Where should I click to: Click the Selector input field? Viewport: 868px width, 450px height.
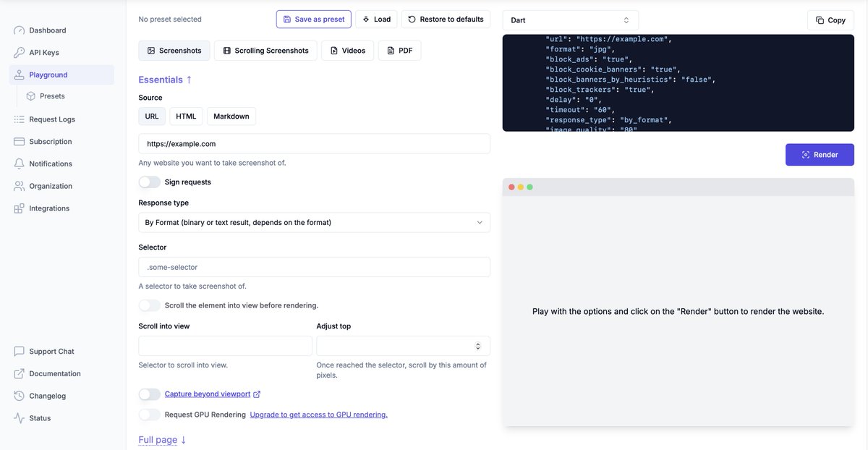(314, 267)
